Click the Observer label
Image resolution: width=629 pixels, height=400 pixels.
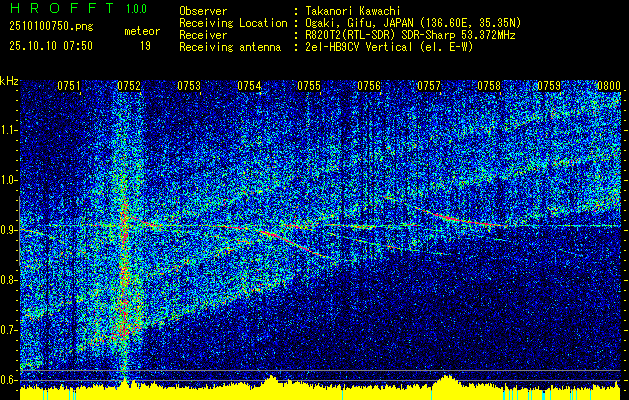click(203, 11)
